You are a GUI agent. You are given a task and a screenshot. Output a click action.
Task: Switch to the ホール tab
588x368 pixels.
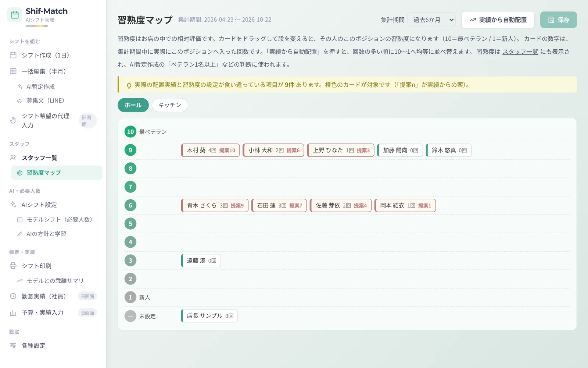click(133, 105)
